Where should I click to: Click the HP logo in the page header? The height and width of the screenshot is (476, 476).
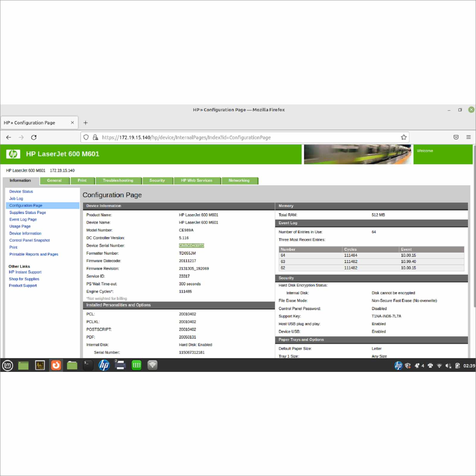[x=13, y=154]
